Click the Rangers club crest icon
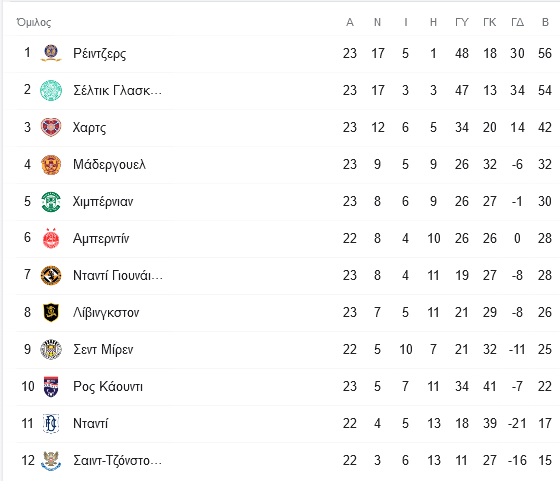Screen dimensions: 560x492 [51, 53]
